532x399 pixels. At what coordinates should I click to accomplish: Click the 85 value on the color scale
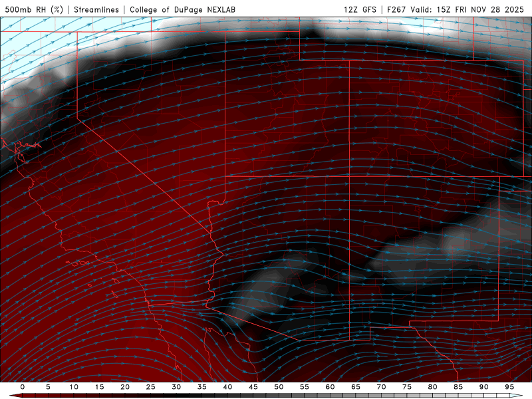tap(458, 387)
